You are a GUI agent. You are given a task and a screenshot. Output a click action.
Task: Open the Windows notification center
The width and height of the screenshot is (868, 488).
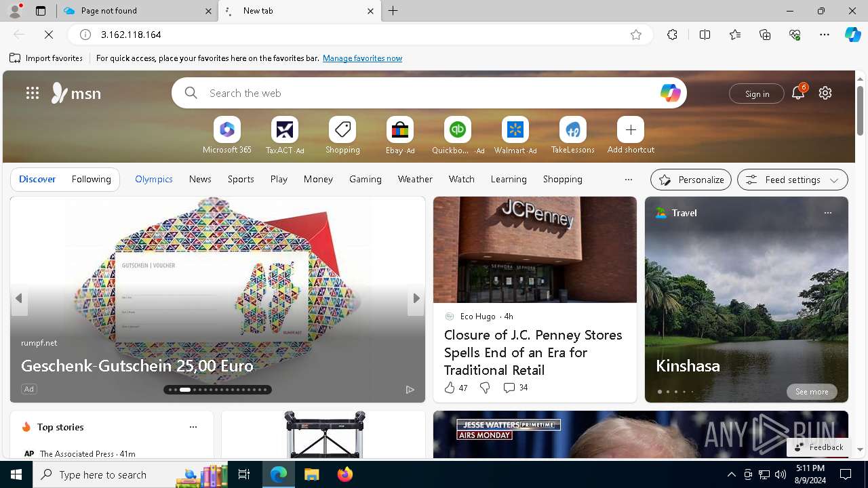click(x=846, y=474)
